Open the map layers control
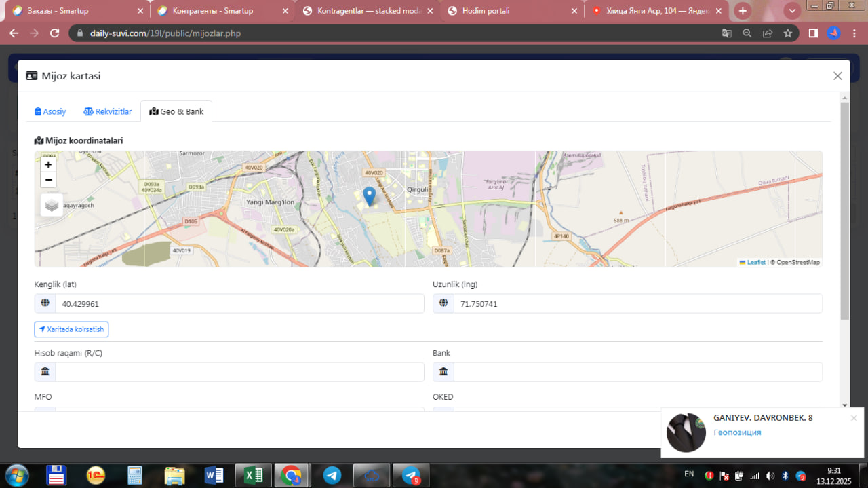The height and width of the screenshot is (488, 868). 52,205
